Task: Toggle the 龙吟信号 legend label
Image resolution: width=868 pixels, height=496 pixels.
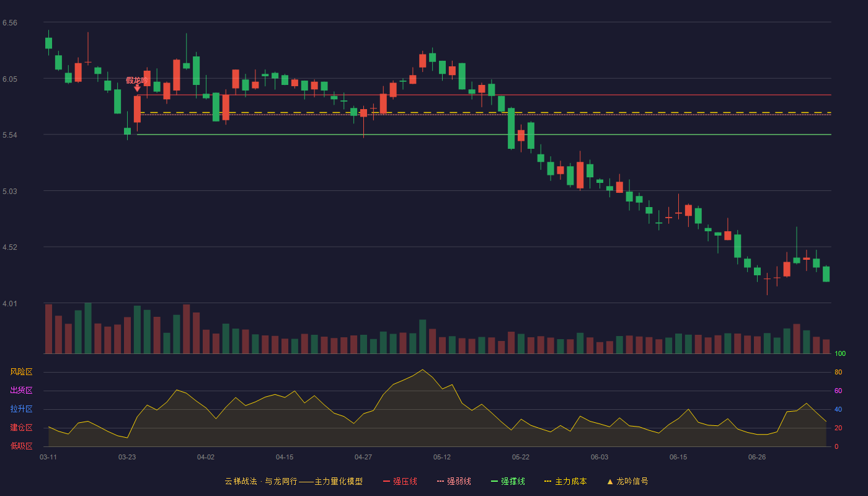Action: [x=632, y=481]
